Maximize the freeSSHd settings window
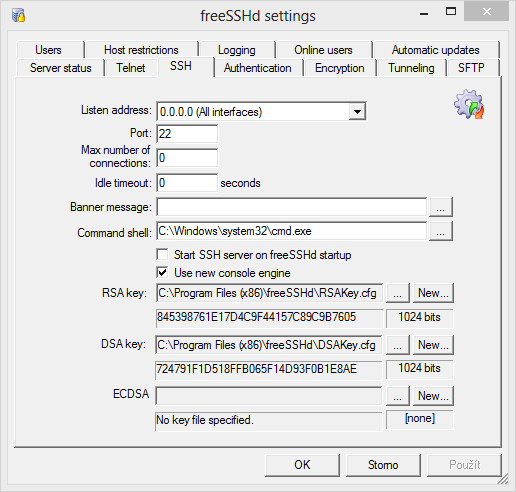 [x=451, y=11]
